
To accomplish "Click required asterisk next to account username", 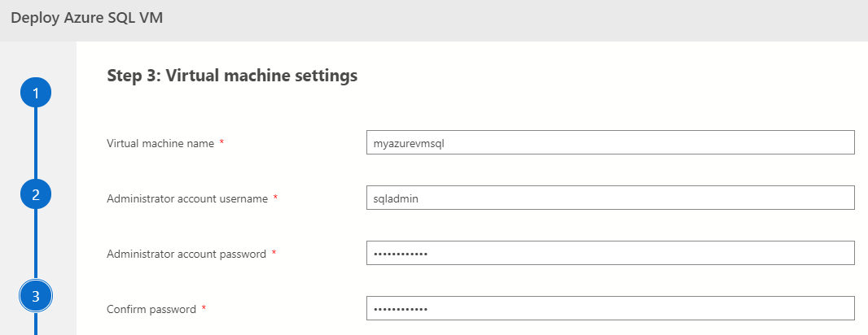I will click(x=276, y=198).
